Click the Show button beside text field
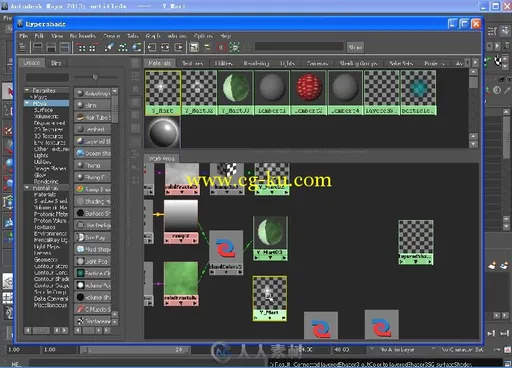Image resolution: width=512 pixels, height=368 pixels. click(x=355, y=47)
